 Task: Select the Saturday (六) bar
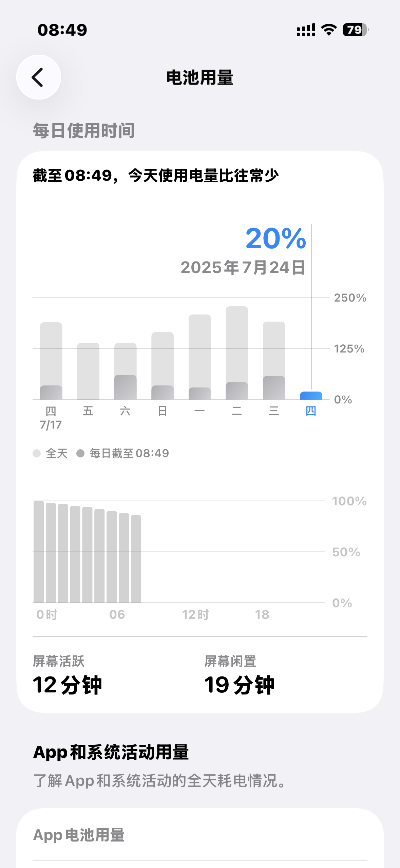pos(125,371)
